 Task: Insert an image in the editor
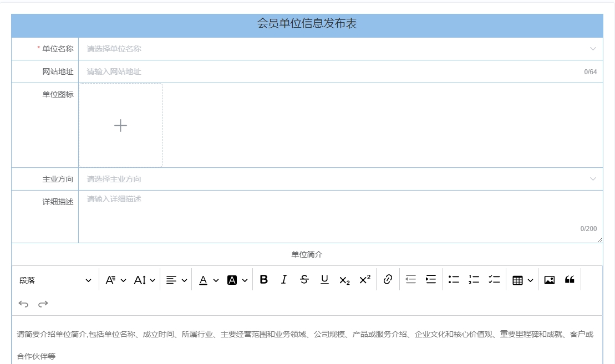[x=549, y=280]
